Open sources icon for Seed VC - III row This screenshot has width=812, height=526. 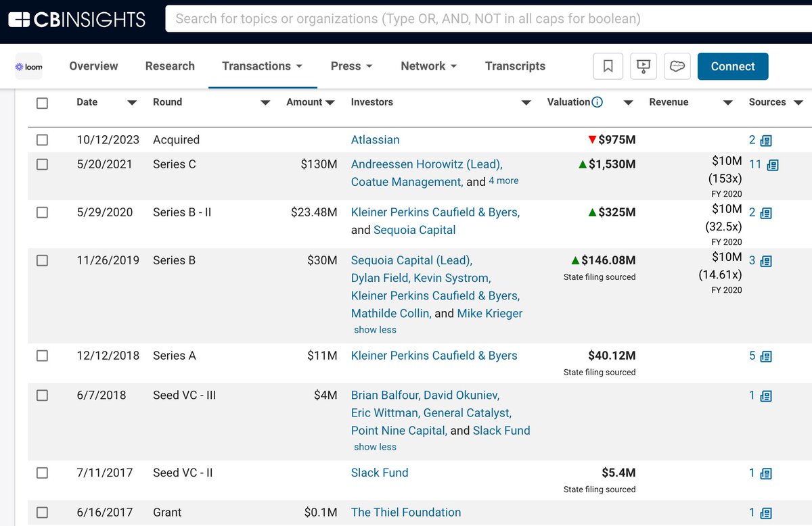[x=766, y=396]
